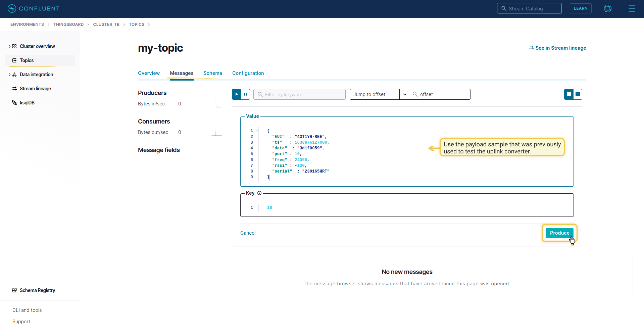Click the Confluent logo icon
Image resolution: width=644 pixels, height=333 pixels.
click(12, 8)
